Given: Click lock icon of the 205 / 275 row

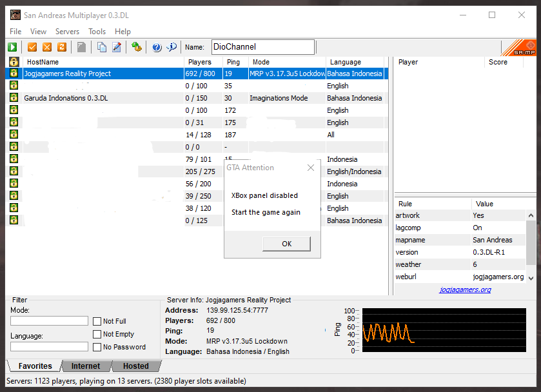Looking at the screenshot, I should (x=14, y=171).
